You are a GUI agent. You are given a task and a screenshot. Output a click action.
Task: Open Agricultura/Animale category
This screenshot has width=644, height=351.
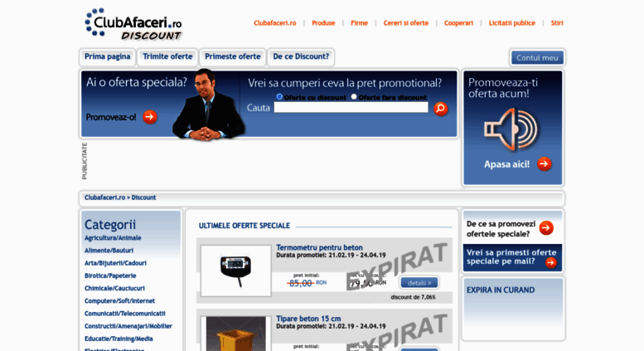(113, 238)
